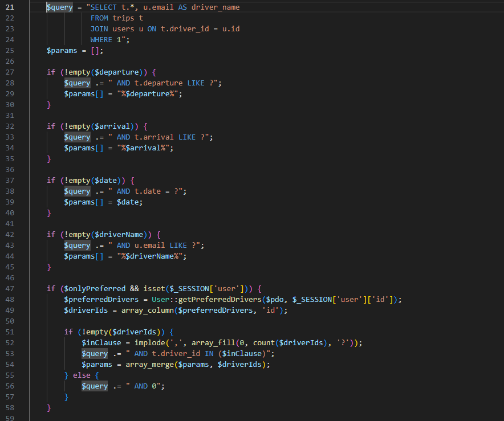Image resolution: width=504 pixels, height=421 pixels.
Task: Click line number 41 in the gutter
Action: point(10,224)
